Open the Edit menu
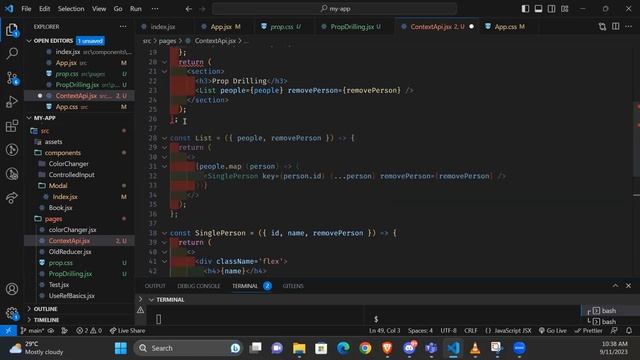640x360 pixels. (44, 9)
